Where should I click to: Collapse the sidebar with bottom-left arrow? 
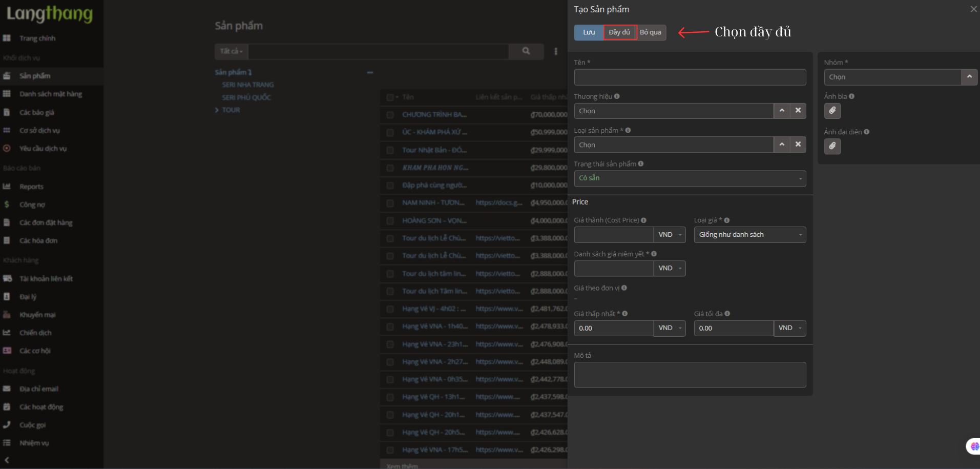[7, 460]
